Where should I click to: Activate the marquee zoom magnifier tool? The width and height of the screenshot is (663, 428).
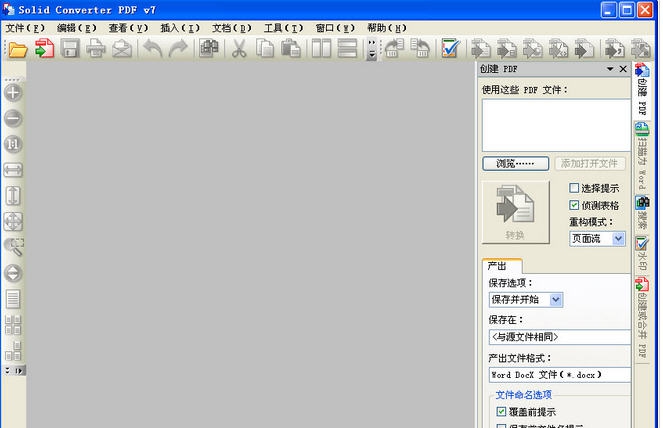[x=14, y=247]
